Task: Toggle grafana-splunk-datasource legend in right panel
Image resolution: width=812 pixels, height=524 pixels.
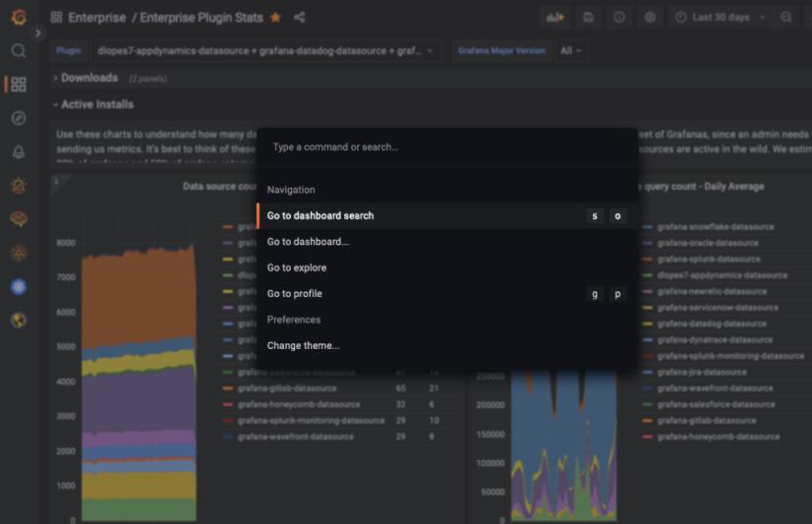Action: pos(709,259)
